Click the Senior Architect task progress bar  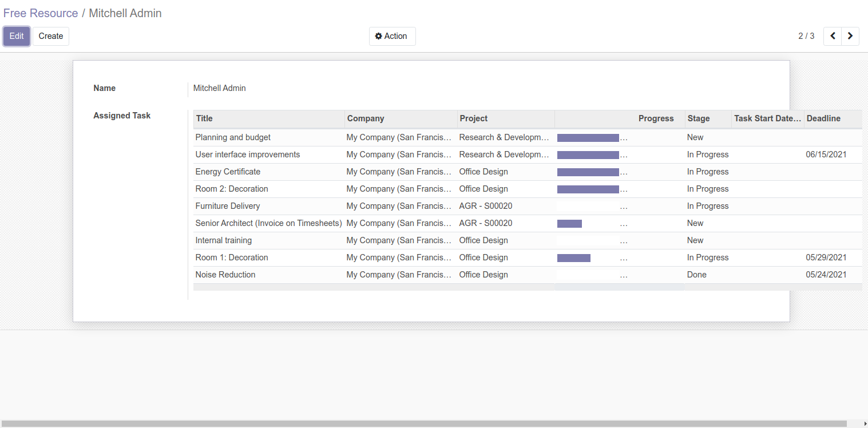[570, 224]
